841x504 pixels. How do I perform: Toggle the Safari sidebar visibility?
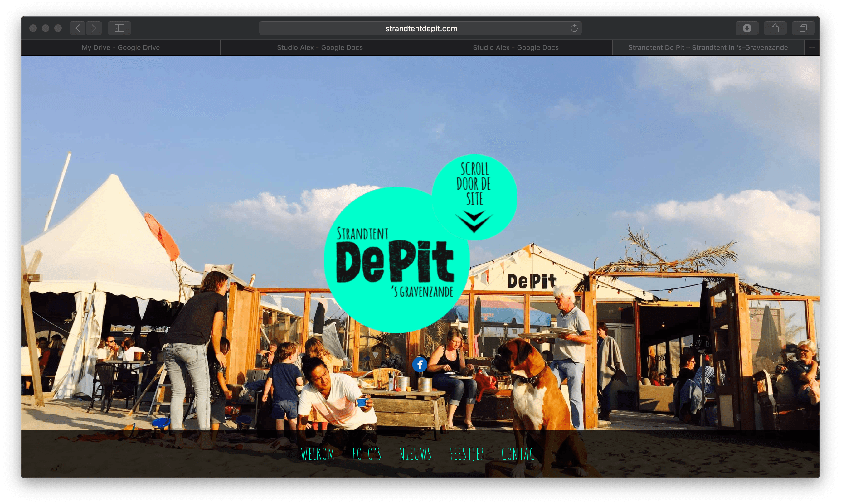120,28
